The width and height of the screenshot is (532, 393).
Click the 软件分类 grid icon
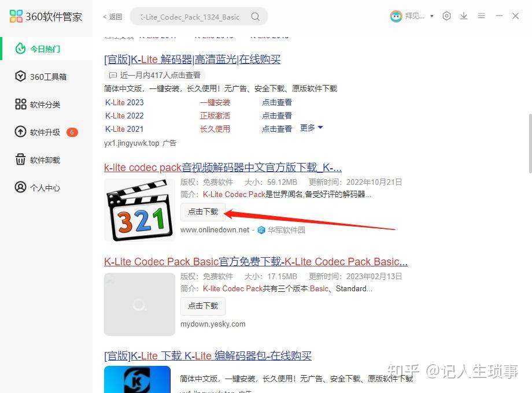(x=20, y=104)
